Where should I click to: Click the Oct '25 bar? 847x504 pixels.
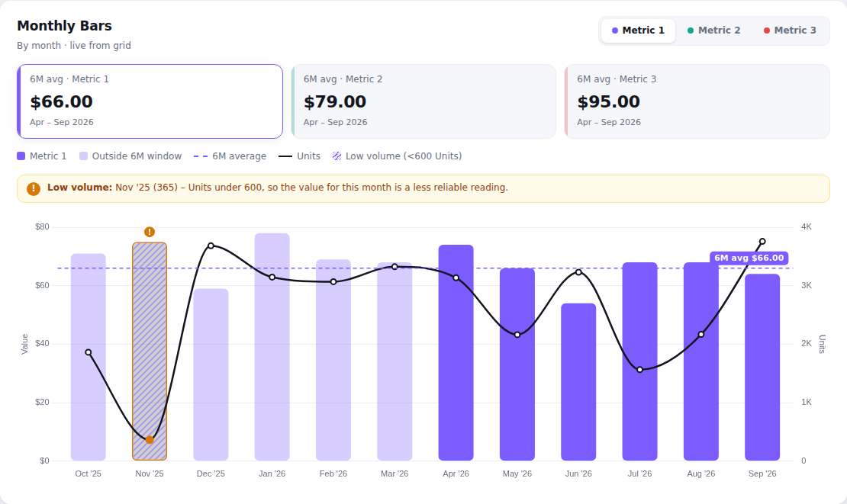pos(89,357)
